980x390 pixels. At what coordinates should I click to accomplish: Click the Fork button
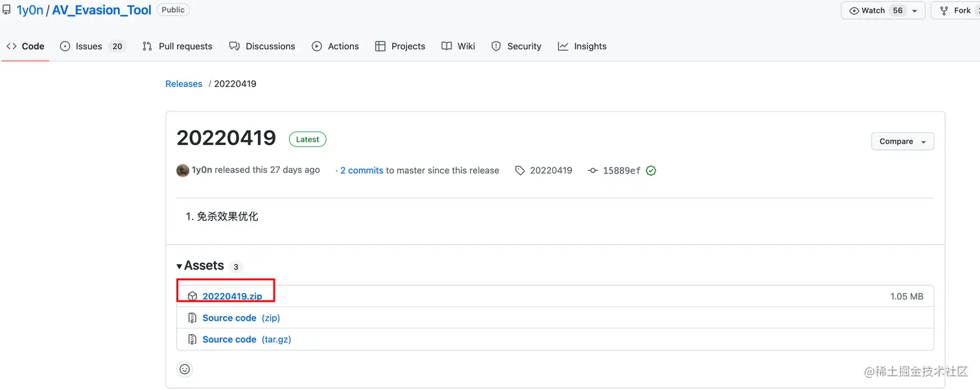point(956,10)
